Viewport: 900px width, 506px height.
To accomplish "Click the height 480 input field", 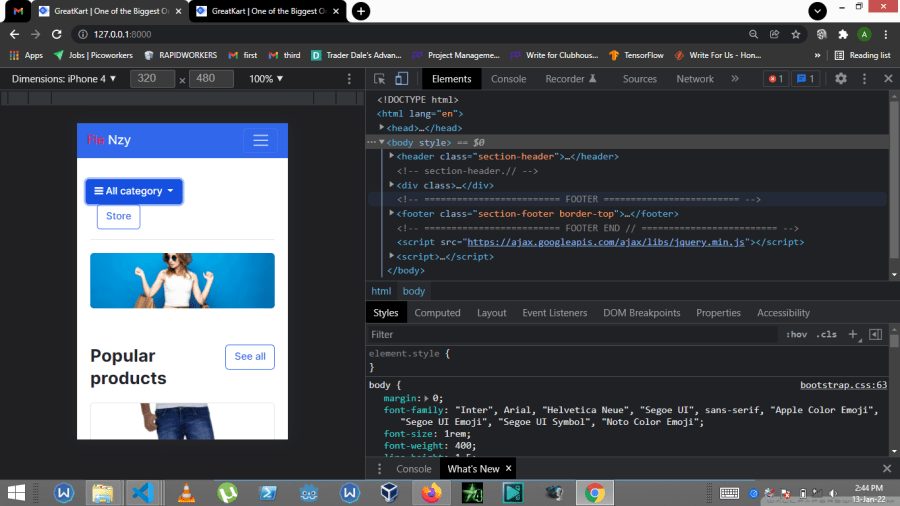I will pos(211,79).
